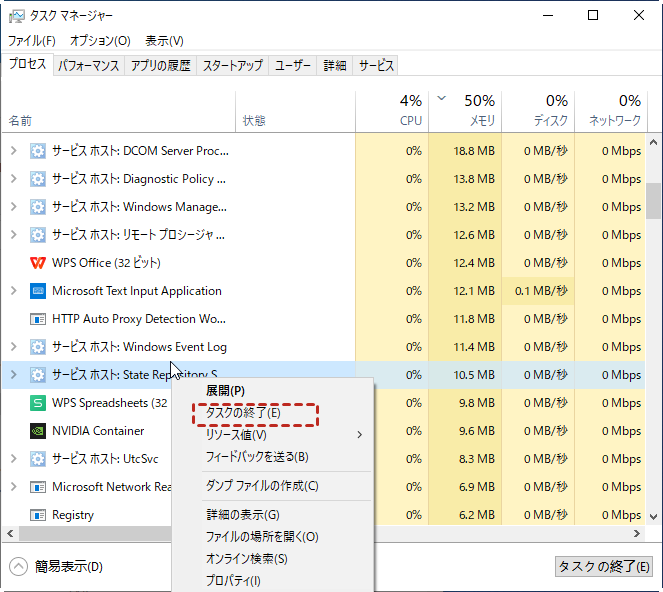This screenshot has width=663, height=592.
Task: Sort by the ネットワーク column header
Action: pos(611,112)
